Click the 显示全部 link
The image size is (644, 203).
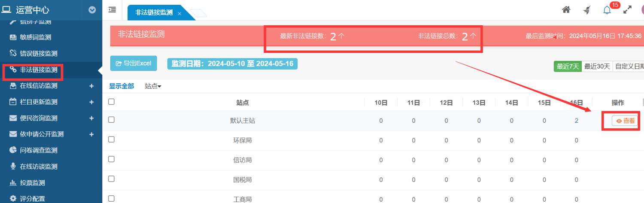point(122,86)
